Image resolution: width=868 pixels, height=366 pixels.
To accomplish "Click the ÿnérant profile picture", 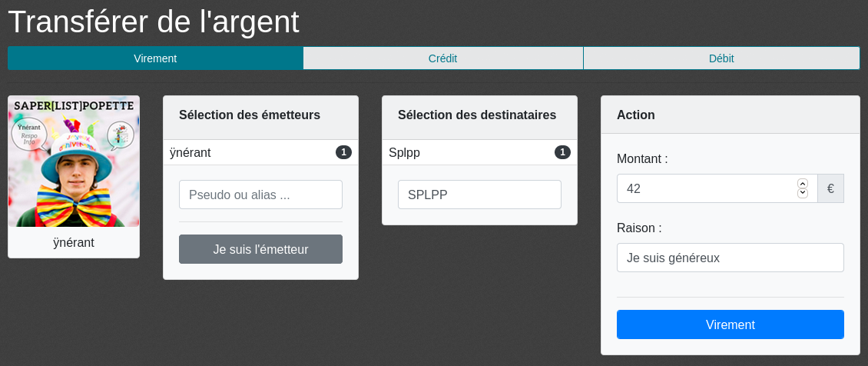I will click(74, 161).
